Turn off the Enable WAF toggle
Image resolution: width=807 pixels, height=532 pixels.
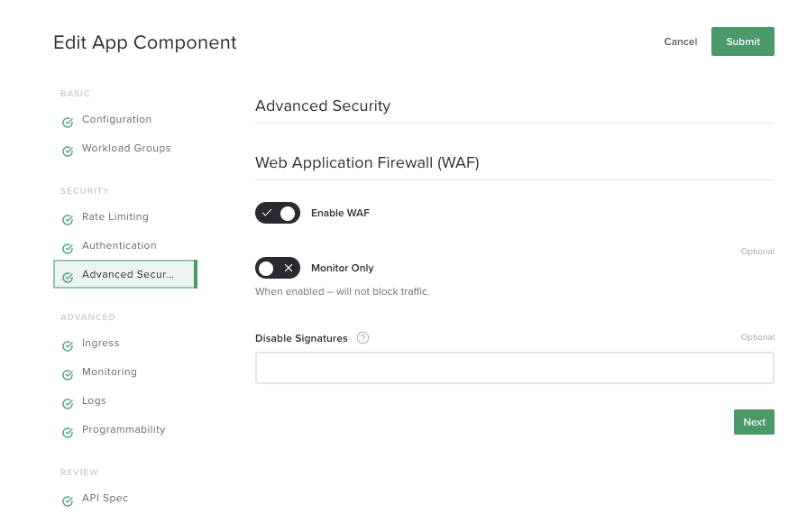tap(278, 213)
